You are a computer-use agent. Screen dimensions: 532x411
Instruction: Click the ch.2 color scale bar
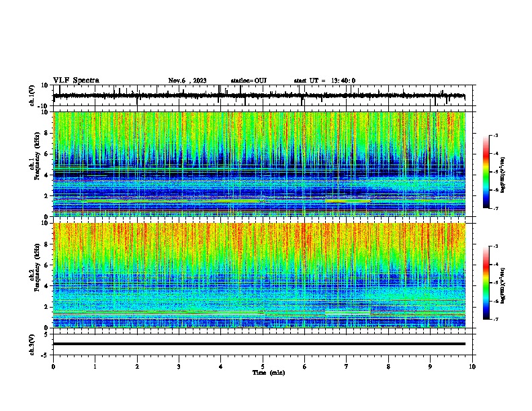click(x=486, y=283)
